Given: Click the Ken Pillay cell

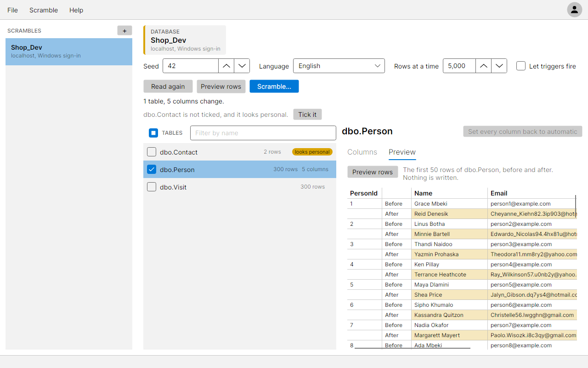Looking at the screenshot, I should [449, 264].
